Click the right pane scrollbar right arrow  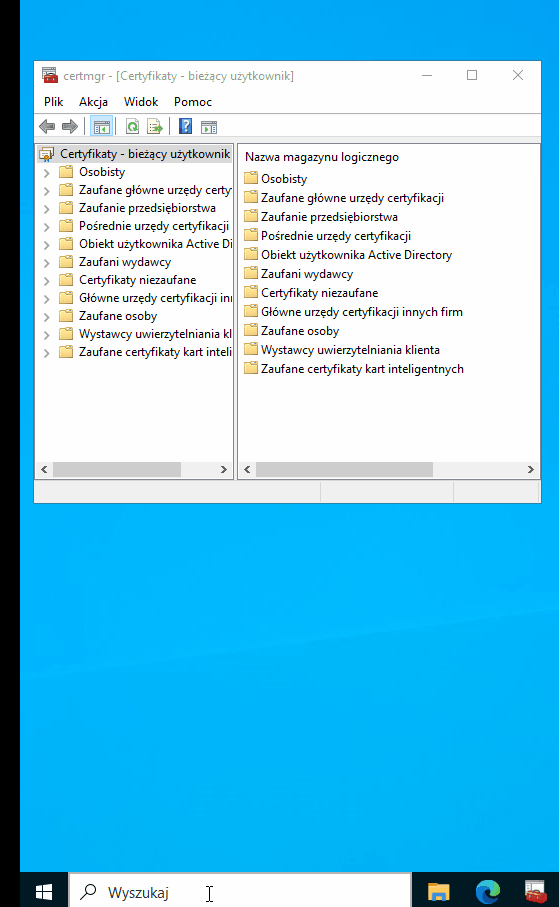[531, 469]
